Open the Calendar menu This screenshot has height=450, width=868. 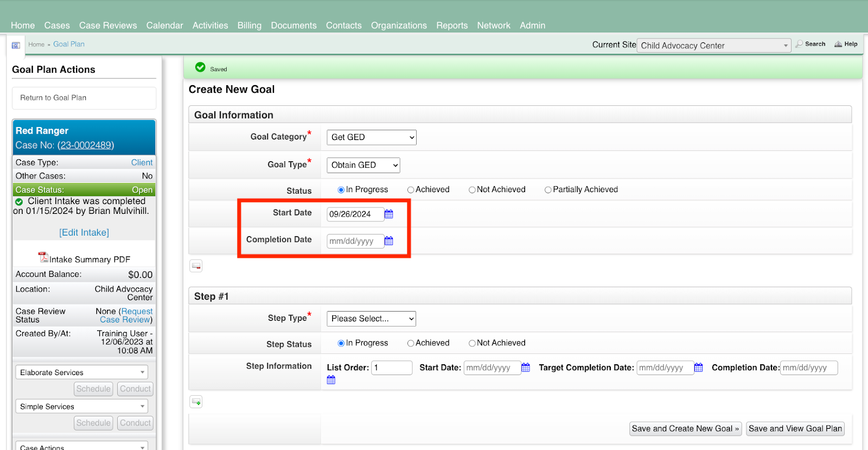coord(164,26)
